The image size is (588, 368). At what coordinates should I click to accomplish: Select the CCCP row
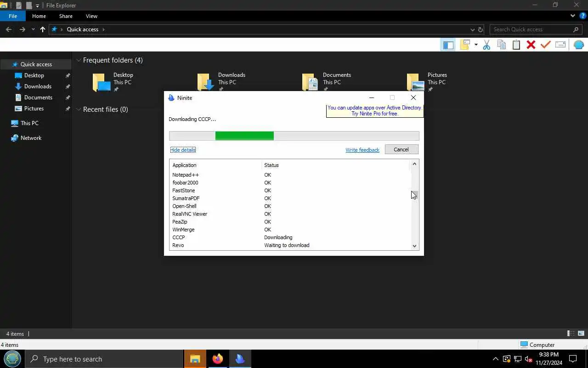point(289,237)
